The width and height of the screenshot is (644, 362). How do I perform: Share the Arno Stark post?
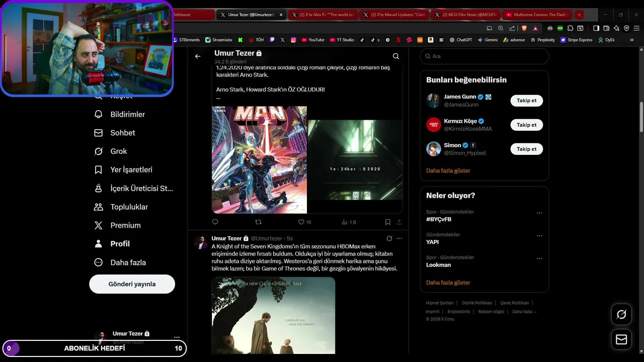(x=399, y=222)
